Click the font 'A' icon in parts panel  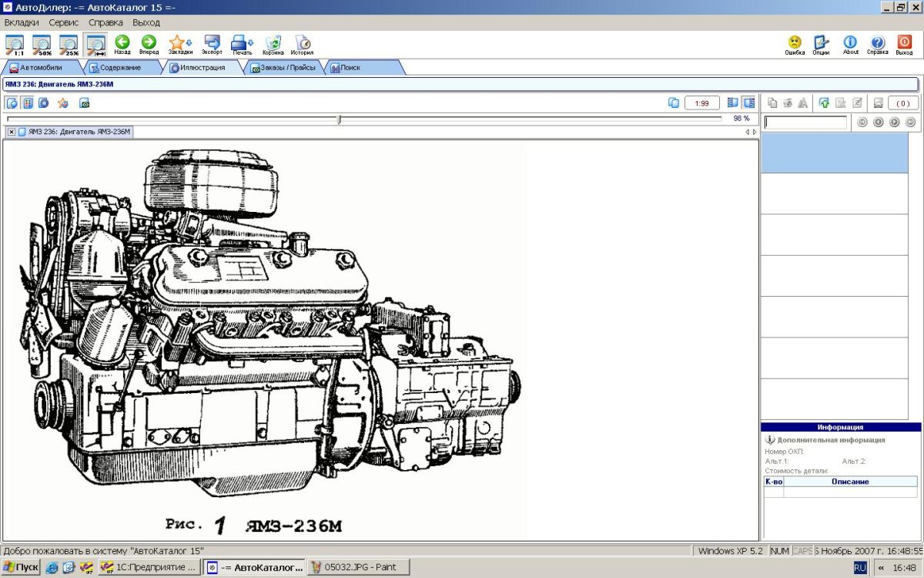pos(803,102)
